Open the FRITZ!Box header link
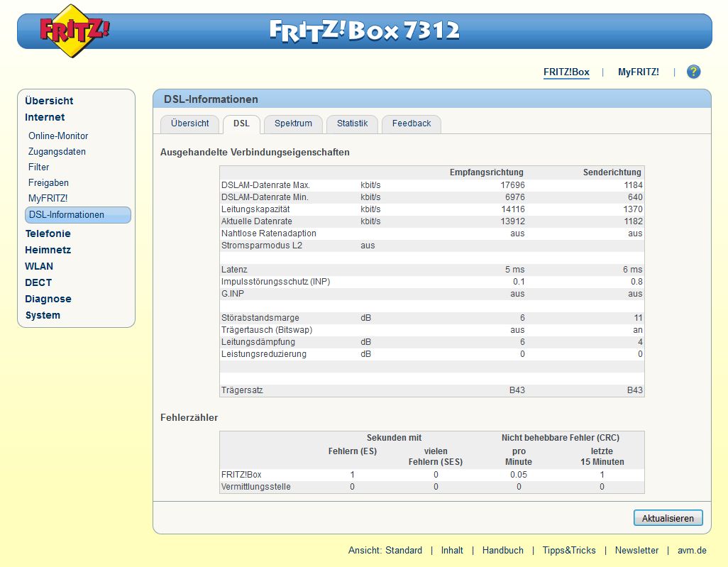Screen dimensions: 728x567 566,72
